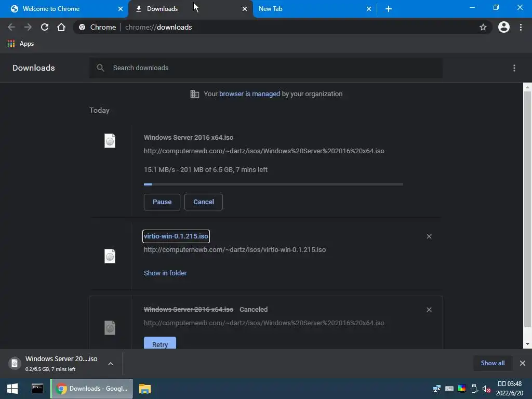
Task: Show virtio-win ISO in folder
Action: [x=165, y=273]
